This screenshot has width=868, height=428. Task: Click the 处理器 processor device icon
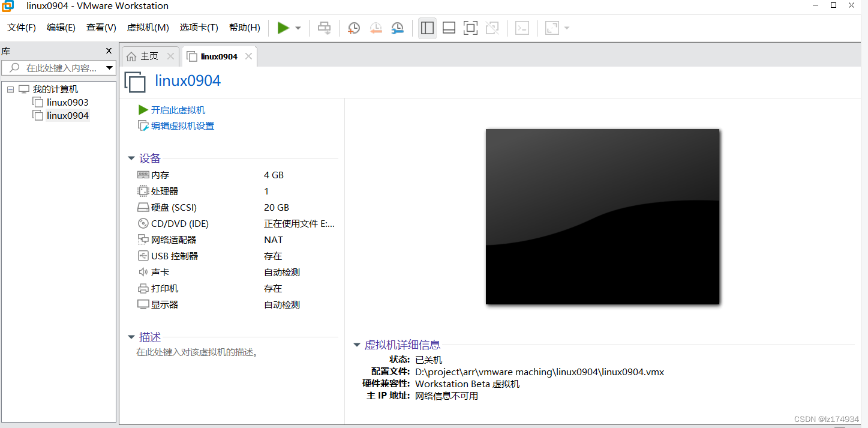143,191
